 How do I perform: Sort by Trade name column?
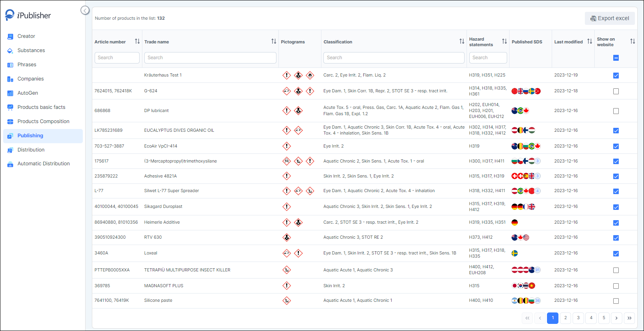pos(274,41)
